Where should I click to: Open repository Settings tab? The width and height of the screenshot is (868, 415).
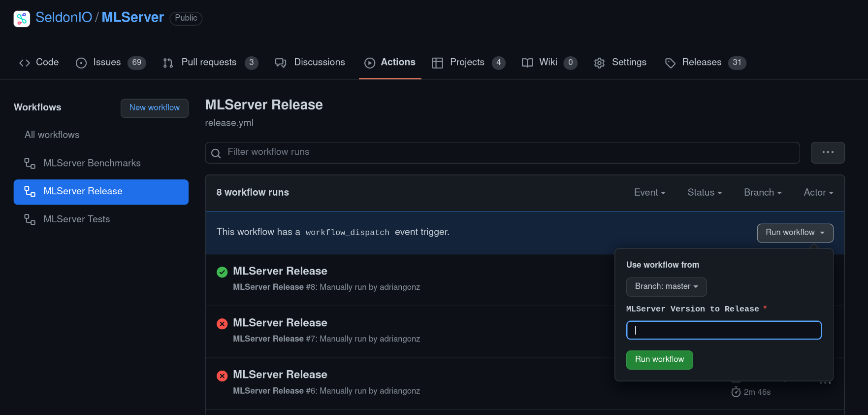[x=620, y=63]
